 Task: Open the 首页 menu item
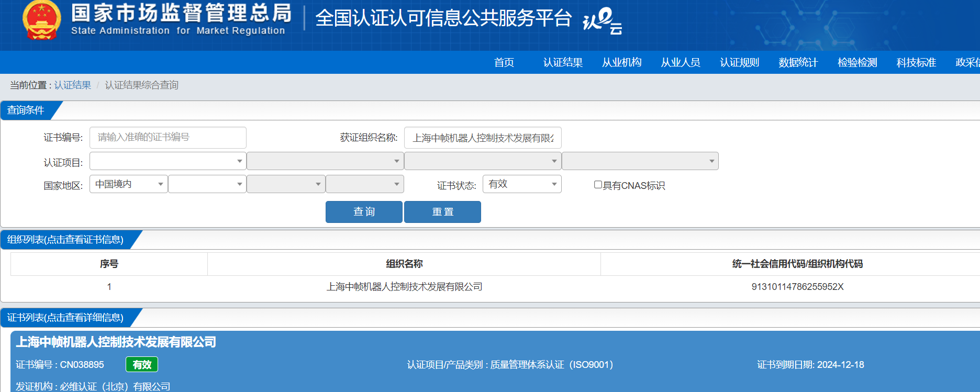tap(504, 62)
